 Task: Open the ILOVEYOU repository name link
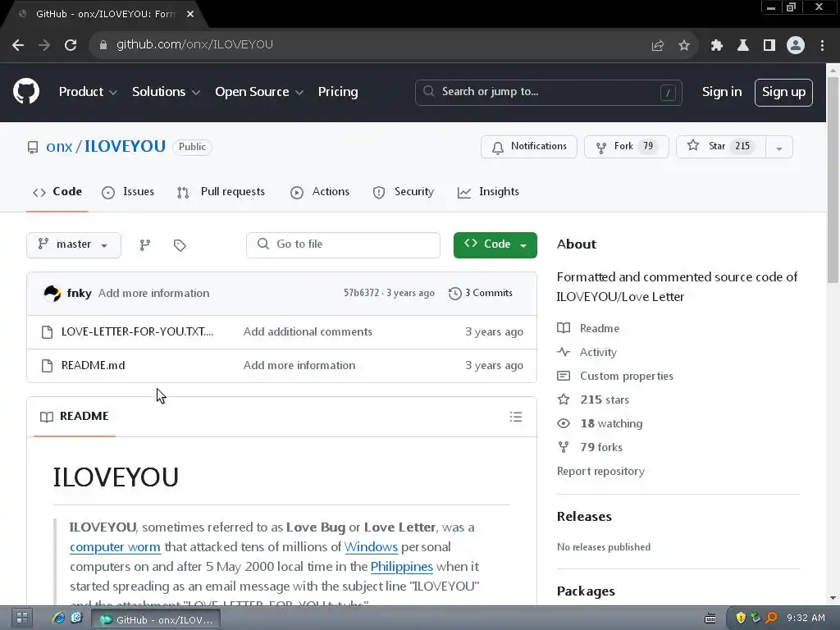coord(125,146)
